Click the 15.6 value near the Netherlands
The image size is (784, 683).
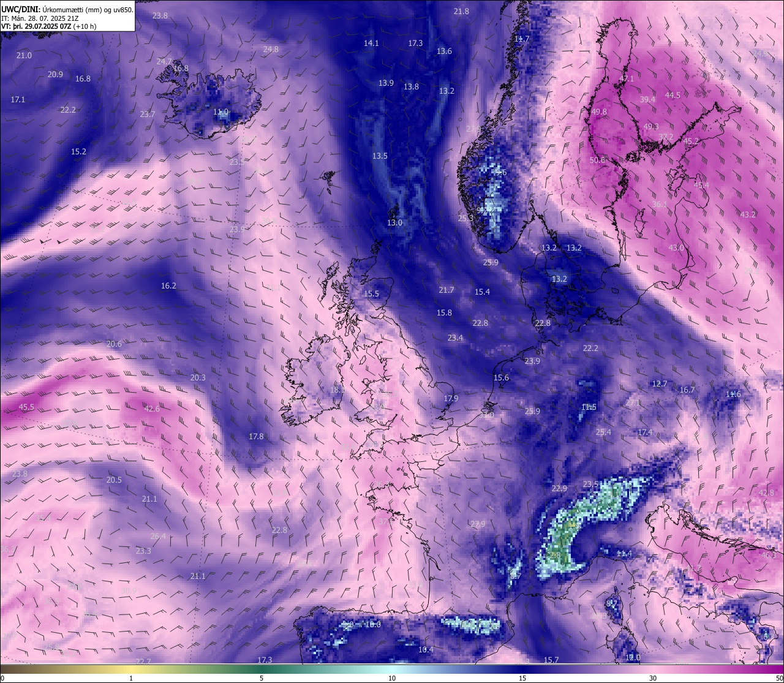point(501,377)
